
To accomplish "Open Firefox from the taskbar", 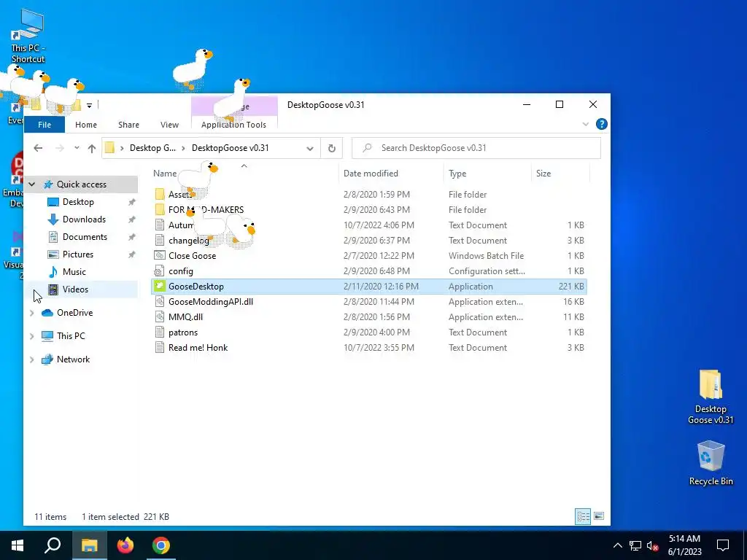I will tap(125, 545).
